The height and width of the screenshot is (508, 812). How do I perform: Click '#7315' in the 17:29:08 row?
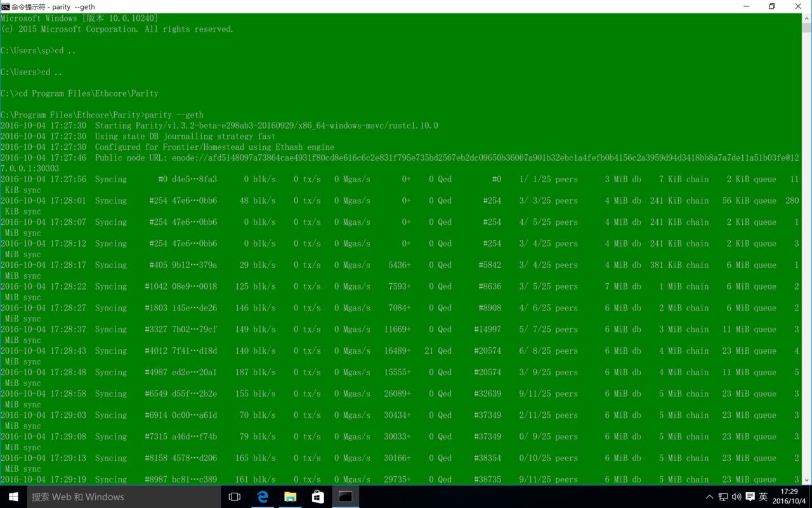tap(156, 437)
